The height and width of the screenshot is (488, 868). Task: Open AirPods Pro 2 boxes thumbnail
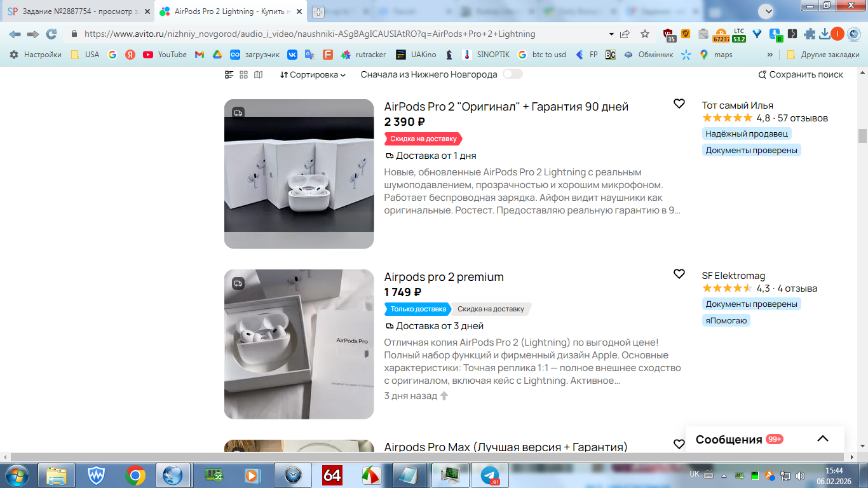[299, 173]
